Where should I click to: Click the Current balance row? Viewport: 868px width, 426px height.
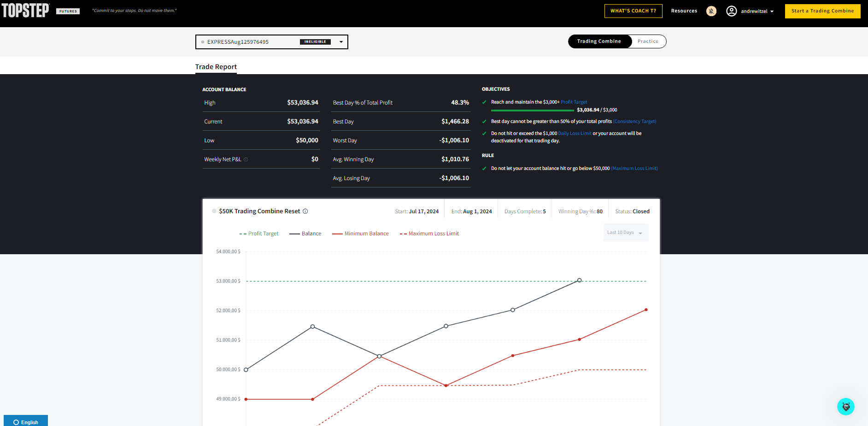coord(261,122)
